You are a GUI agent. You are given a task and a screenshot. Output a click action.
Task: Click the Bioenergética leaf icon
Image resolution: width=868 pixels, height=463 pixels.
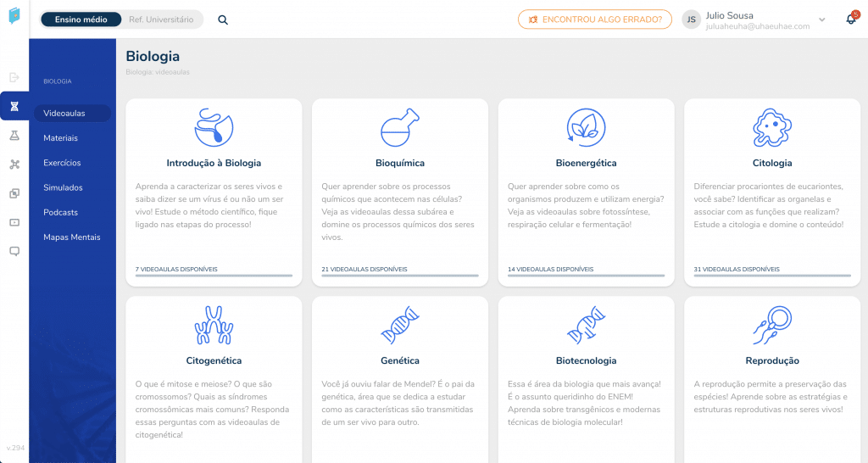587,127
